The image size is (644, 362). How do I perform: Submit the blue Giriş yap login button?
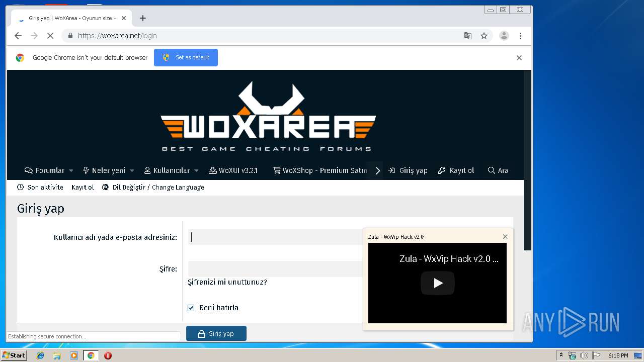point(216,333)
